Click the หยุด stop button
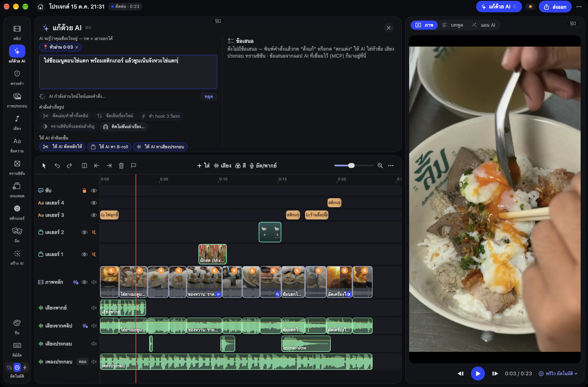 [208, 96]
